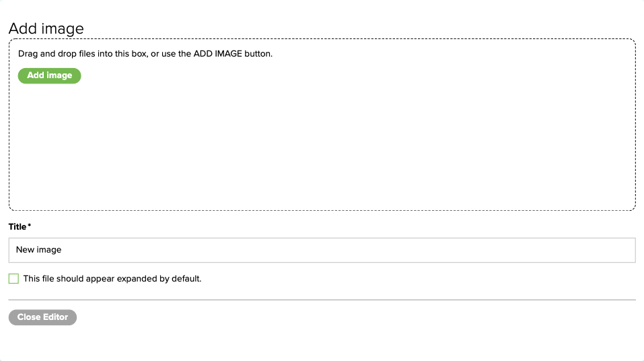Click the word "expanded" in the checkbox label

(x=140, y=279)
